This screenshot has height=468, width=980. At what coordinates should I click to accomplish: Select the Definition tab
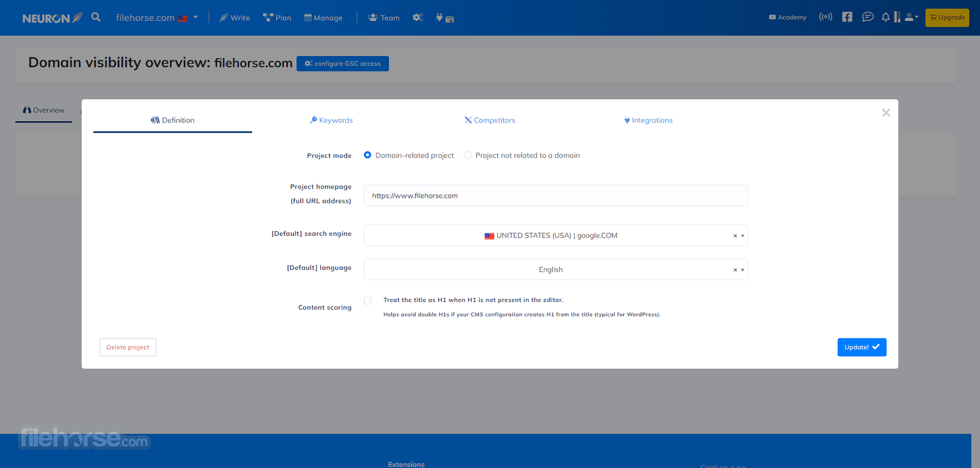173,120
